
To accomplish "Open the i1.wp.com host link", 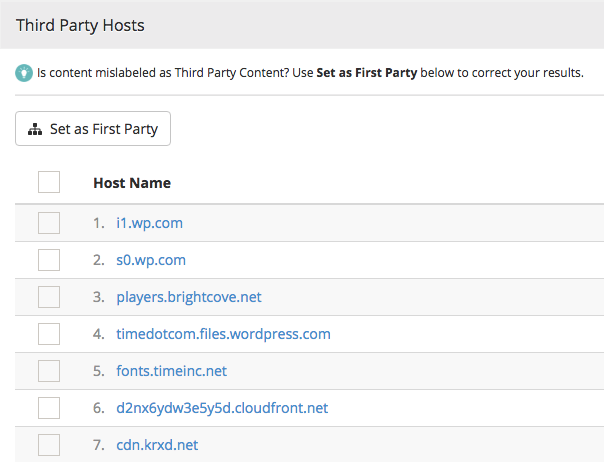I will pos(149,223).
